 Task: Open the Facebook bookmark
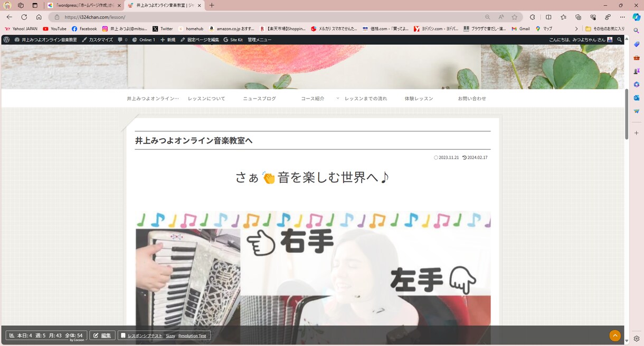tap(84, 28)
